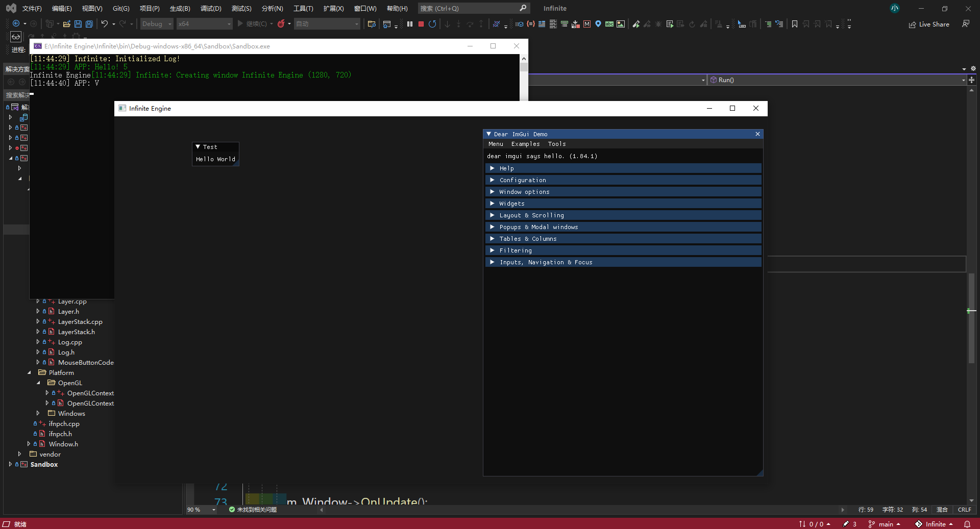Click the 90 % zoom level dropdown
Screen dimensions: 980x529
click(201, 510)
